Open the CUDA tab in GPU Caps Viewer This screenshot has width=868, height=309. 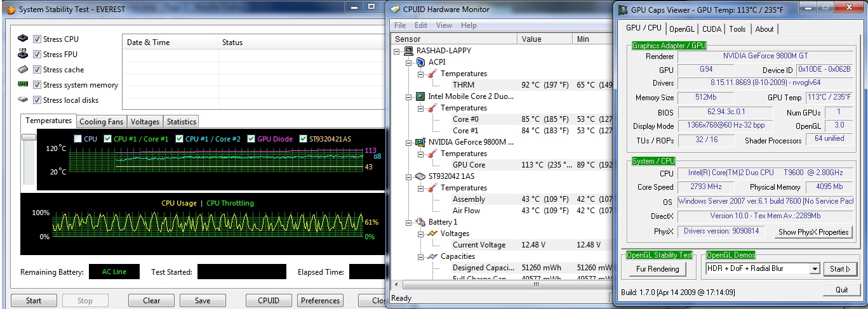712,29
